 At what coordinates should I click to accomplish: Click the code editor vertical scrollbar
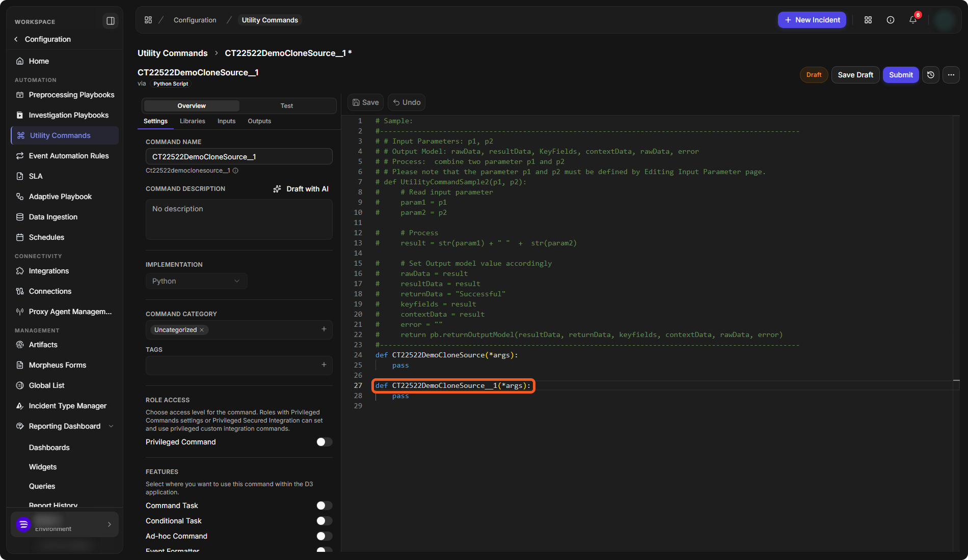[x=956, y=333]
